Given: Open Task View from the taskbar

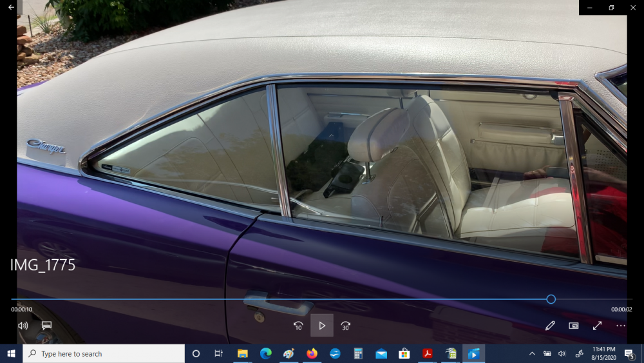Looking at the screenshot, I should coord(219,353).
